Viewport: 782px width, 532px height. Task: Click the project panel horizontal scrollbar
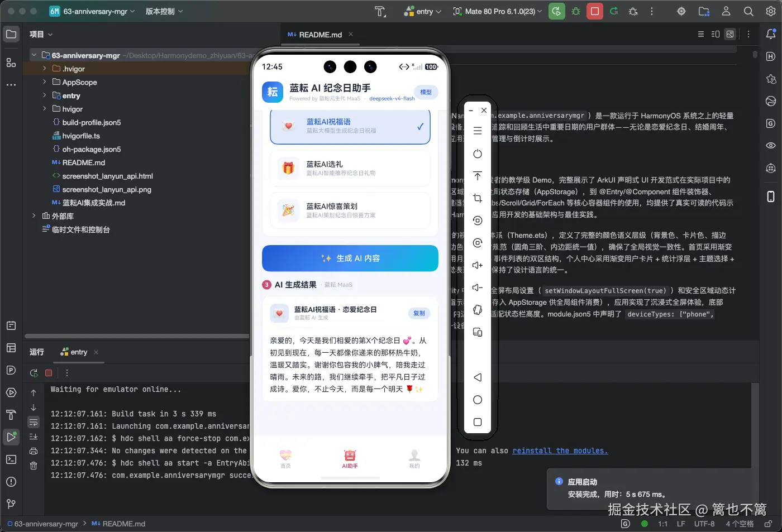pyautogui.click(x=137, y=336)
